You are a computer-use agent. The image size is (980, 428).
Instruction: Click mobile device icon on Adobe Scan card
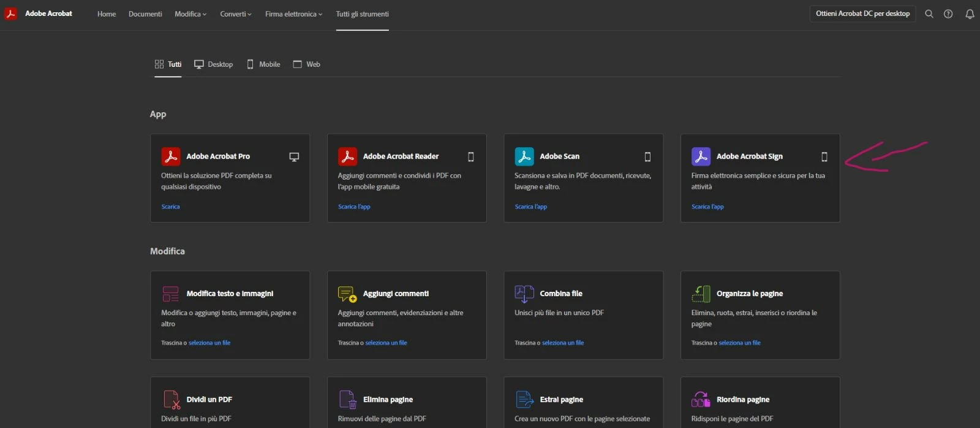coord(647,157)
